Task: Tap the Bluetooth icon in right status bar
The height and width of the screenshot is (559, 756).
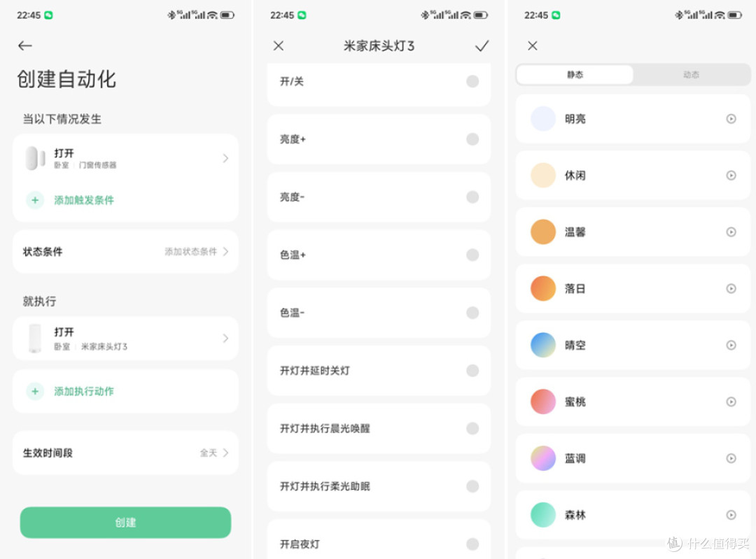Action: click(x=679, y=15)
